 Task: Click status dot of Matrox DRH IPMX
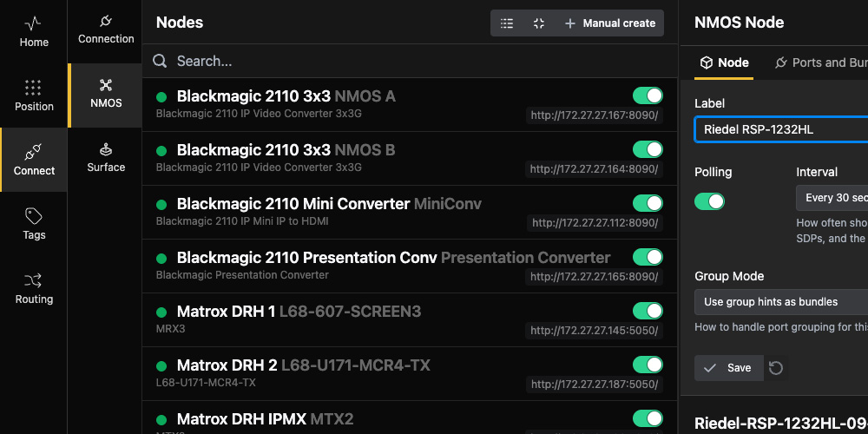coord(161,419)
